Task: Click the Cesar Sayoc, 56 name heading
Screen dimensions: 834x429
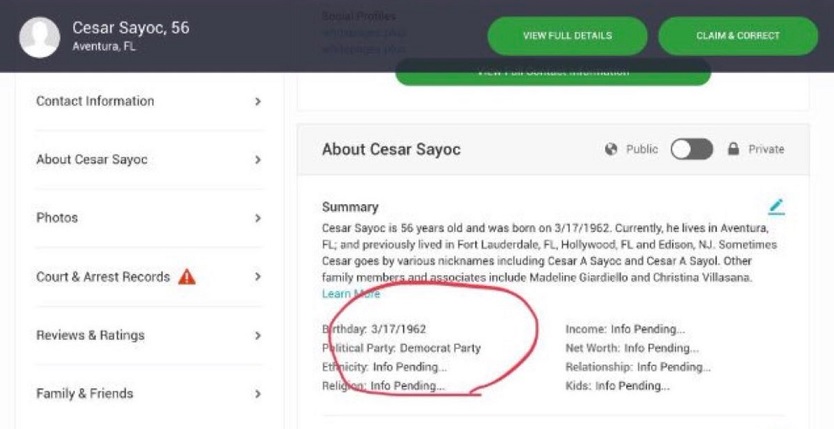Action: coord(131,28)
